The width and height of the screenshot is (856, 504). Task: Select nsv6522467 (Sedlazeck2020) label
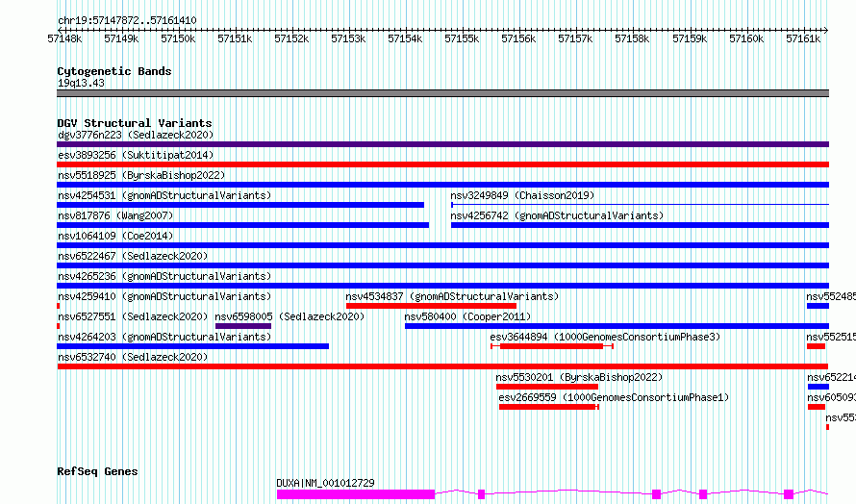pos(133,256)
